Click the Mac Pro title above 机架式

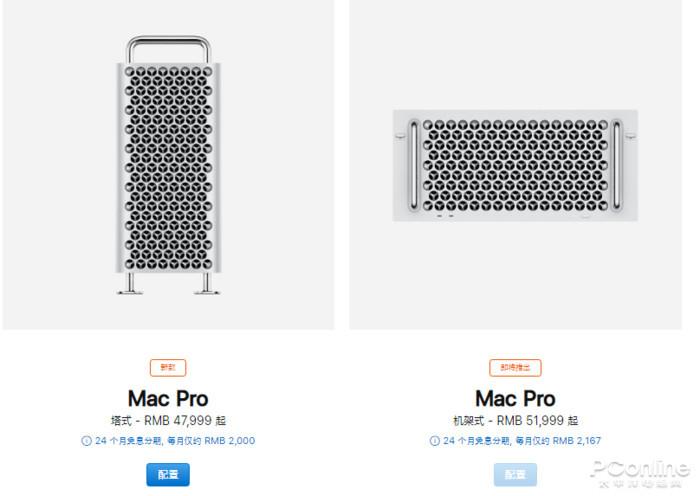click(x=515, y=398)
